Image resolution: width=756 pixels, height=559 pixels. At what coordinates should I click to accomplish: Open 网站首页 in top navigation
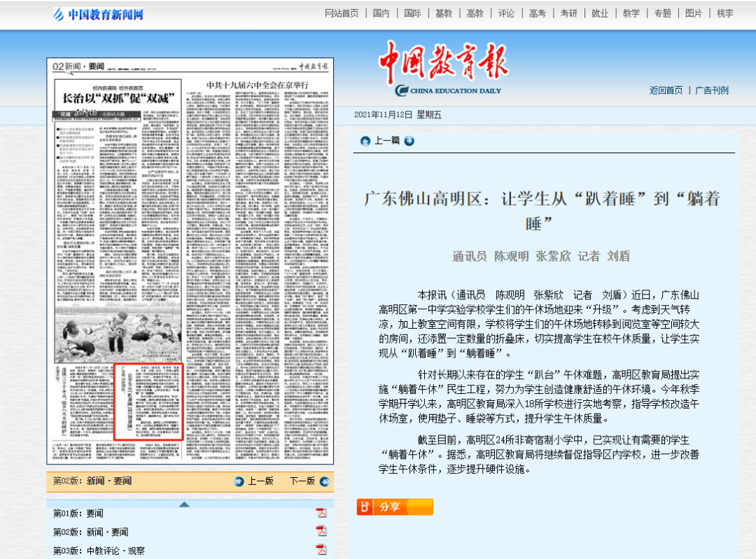click(x=342, y=13)
